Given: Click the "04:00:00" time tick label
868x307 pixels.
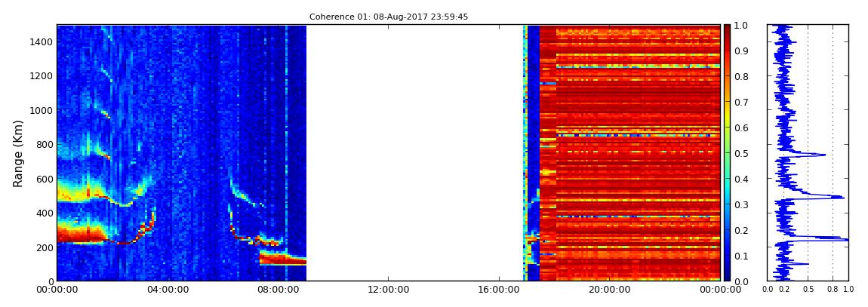Looking at the screenshot, I should [168, 290].
